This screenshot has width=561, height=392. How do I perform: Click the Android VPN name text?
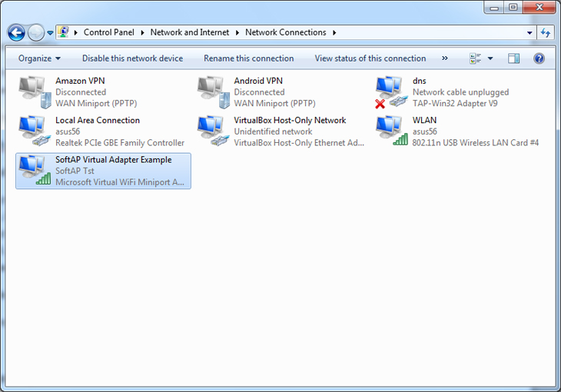258,81
